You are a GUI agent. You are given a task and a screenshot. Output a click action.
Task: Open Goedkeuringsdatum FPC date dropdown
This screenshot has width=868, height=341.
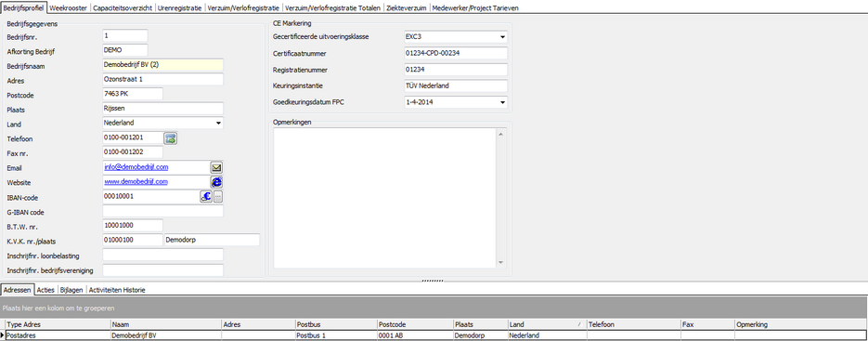tap(502, 102)
